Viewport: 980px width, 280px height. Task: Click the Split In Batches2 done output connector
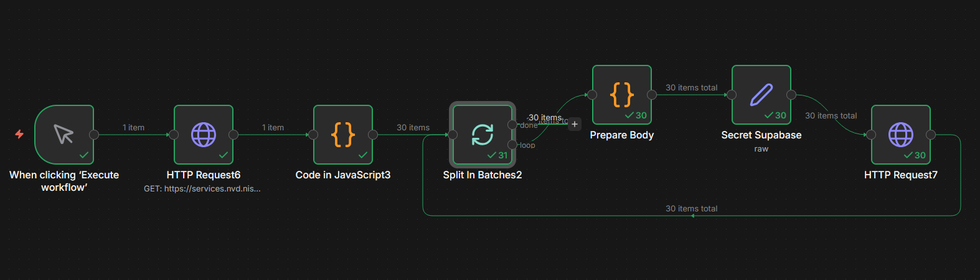click(x=512, y=125)
